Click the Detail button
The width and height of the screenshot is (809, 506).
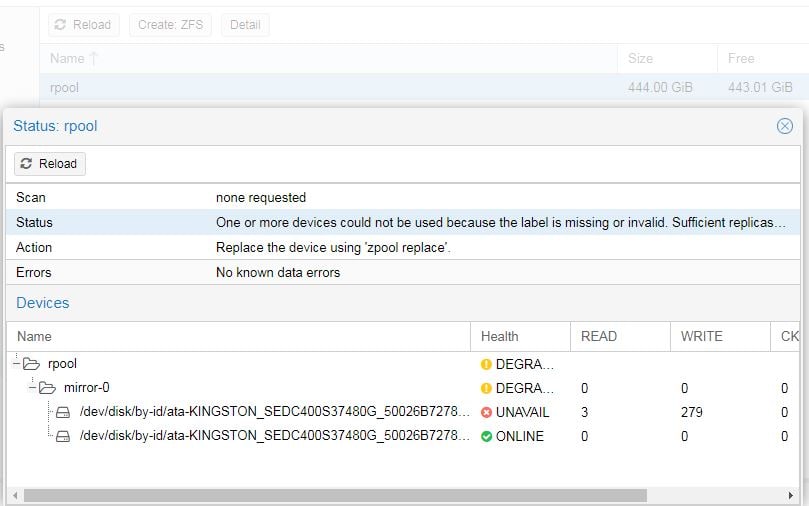(245, 25)
